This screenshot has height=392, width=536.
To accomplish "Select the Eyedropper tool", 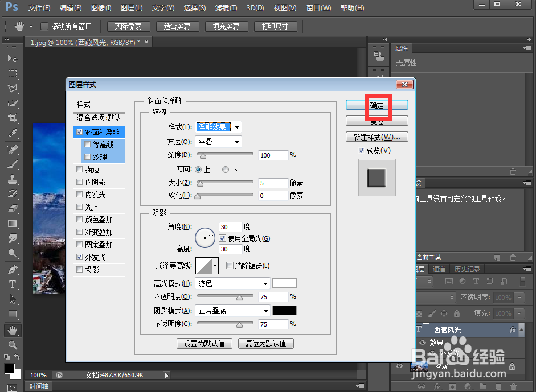I will coord(13,133).
